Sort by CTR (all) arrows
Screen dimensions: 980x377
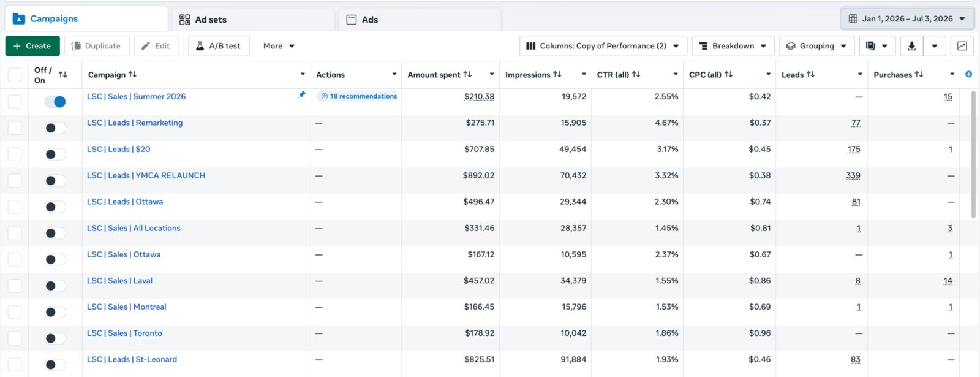pos(636,74)
